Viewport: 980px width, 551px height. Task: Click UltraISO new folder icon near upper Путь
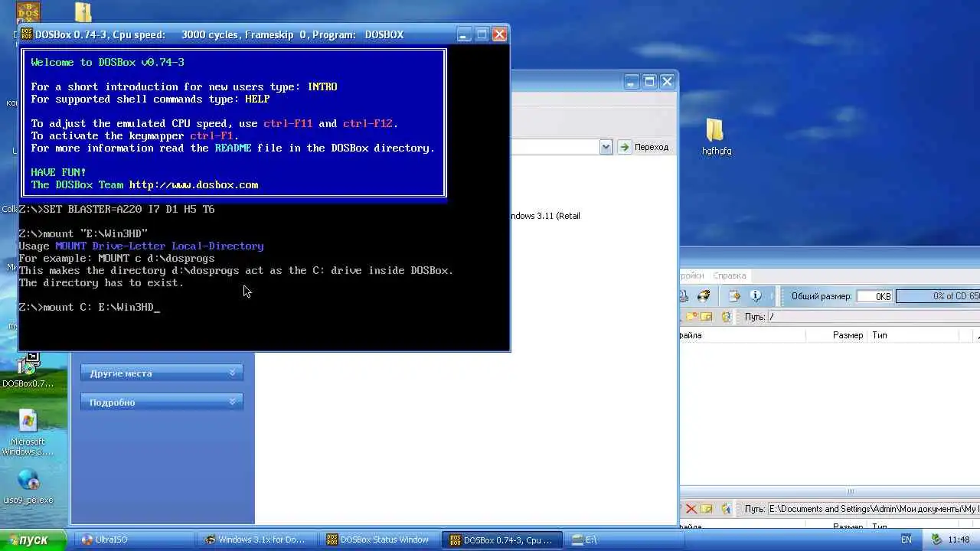[691, 317]
